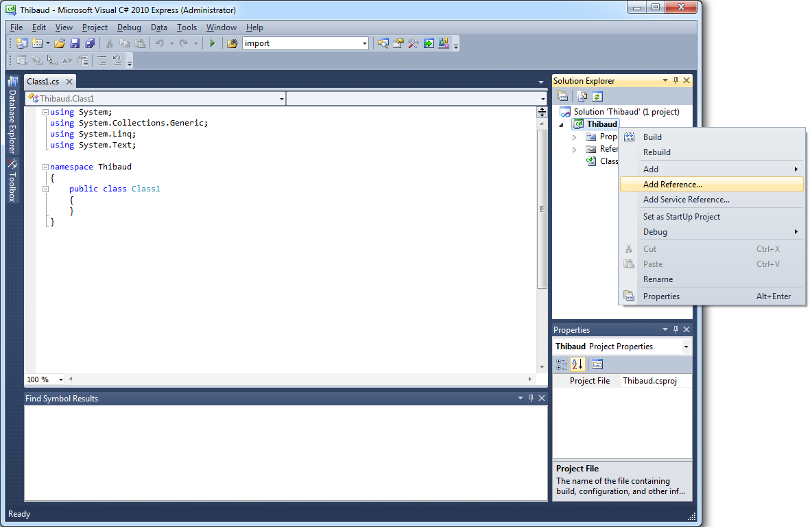The height and width of the screenshot is (527, 812).
Task: Toggle Alphabetical sort in Properties panel
Action: [x=577, y=364]
